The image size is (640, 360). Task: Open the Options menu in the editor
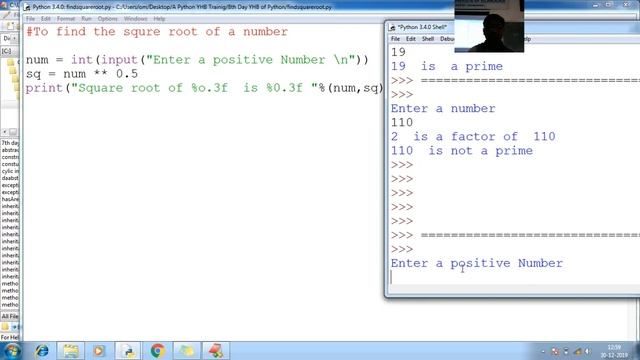click(x=107, y=19)
